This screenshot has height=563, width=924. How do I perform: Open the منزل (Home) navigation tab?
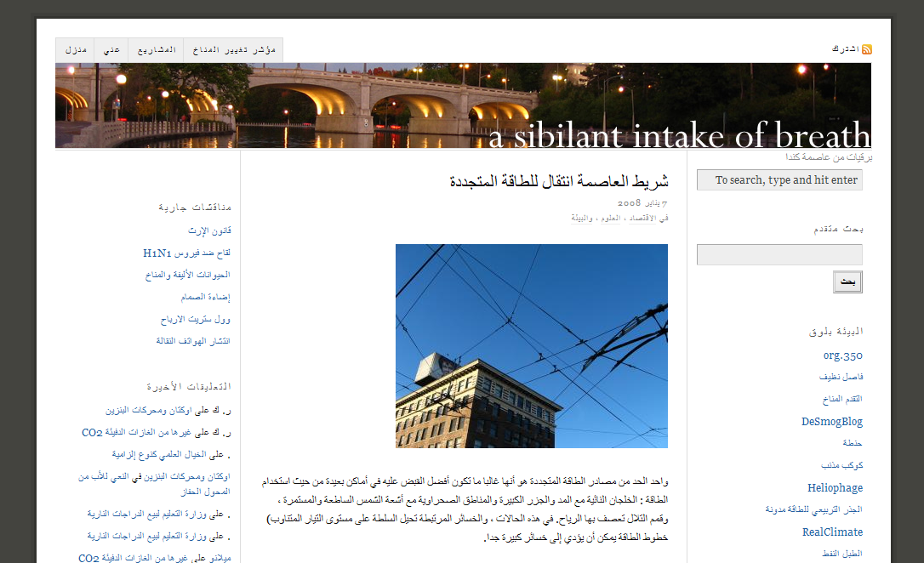75,50
